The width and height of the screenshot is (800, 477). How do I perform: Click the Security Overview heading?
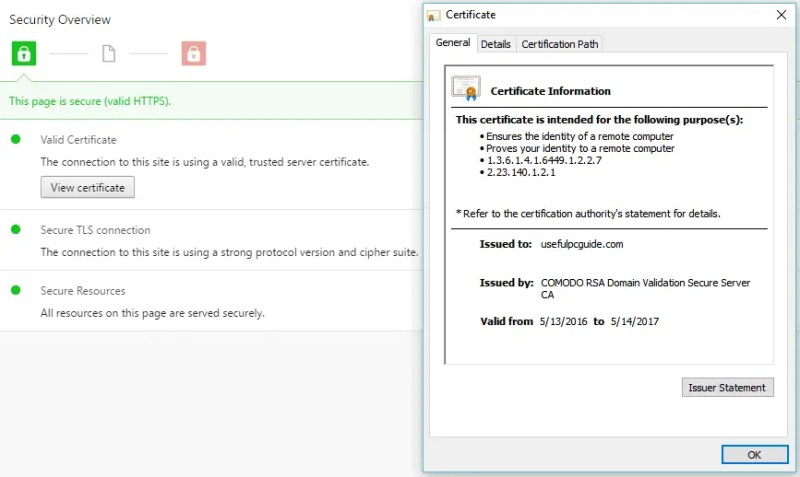click(x=60, y=19)
